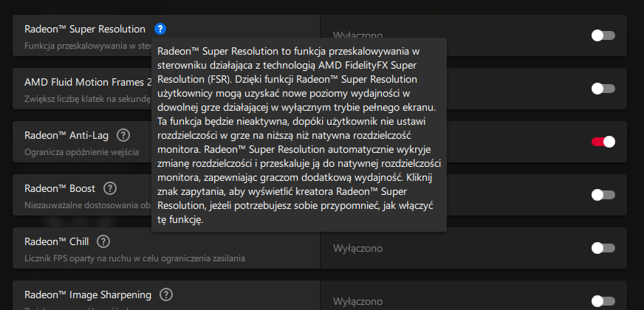Click the Radeon Boost help icon
The width and height of the screenshot is (644, 310).
[x=110, y=188]
